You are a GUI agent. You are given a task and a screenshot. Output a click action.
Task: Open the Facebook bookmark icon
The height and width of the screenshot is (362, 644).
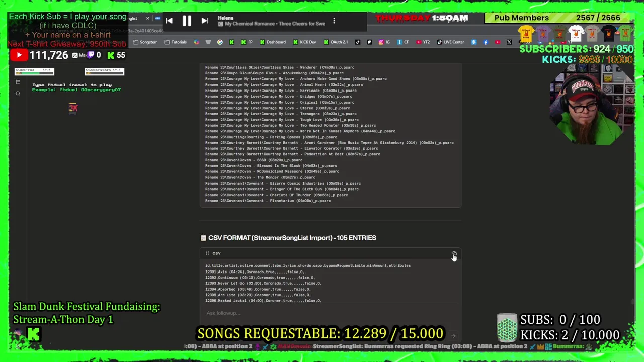486,42
